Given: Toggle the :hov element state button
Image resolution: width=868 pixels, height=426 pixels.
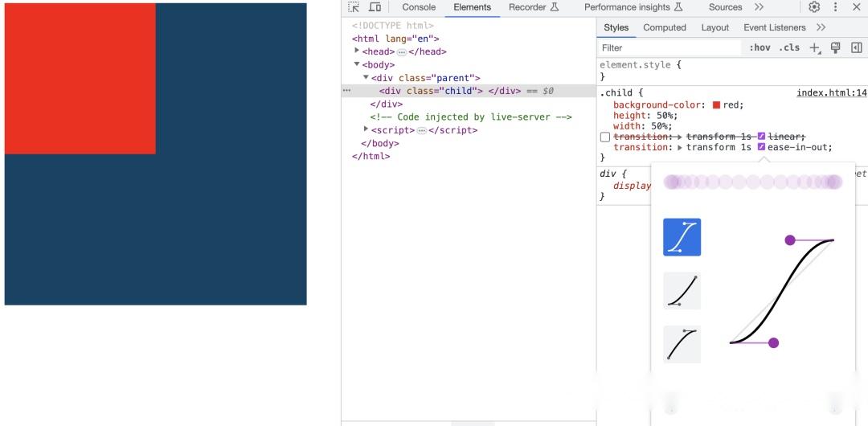Looking at the screenshot, I should pos(759,47).
